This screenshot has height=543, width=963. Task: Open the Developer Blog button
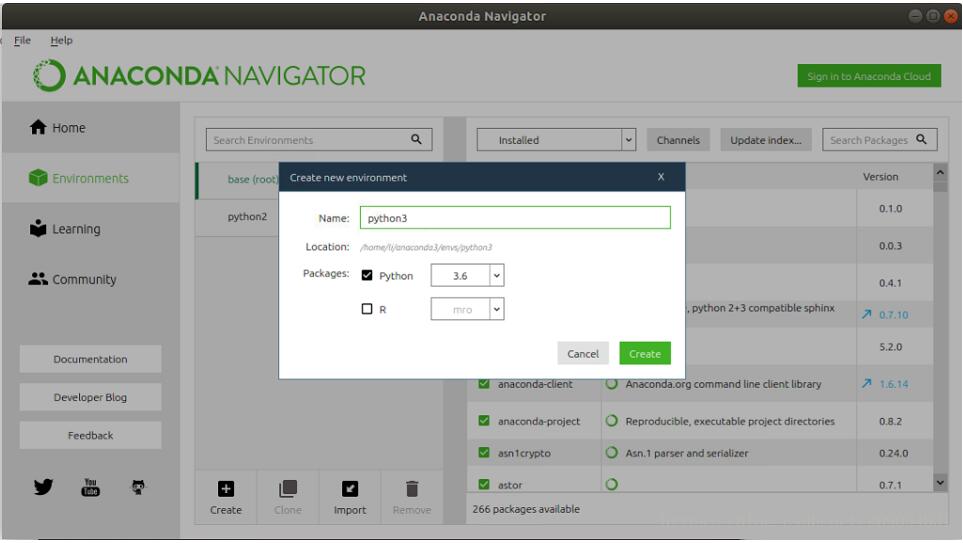pyautogui.click(x=90, y=397)
